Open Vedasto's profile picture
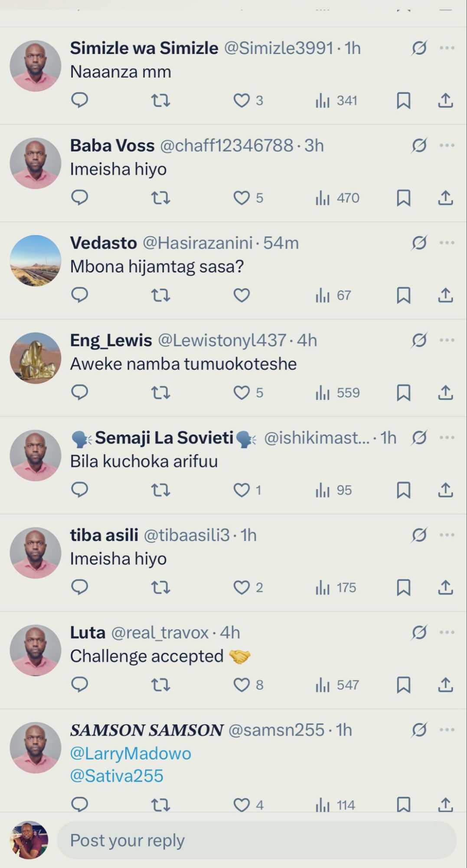The height and width of the screenshot is (868, 467). [x=36, y=261]
